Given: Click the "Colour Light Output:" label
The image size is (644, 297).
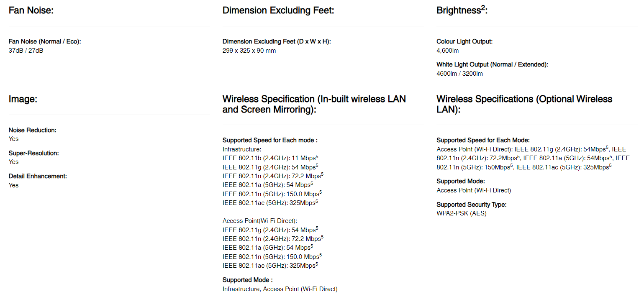Looking at the screenshot, I should 464,41.
